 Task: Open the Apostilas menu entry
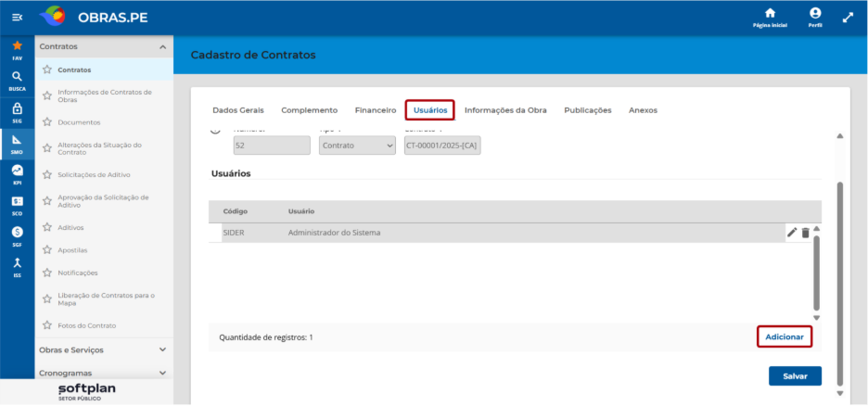tap(72, 250)
